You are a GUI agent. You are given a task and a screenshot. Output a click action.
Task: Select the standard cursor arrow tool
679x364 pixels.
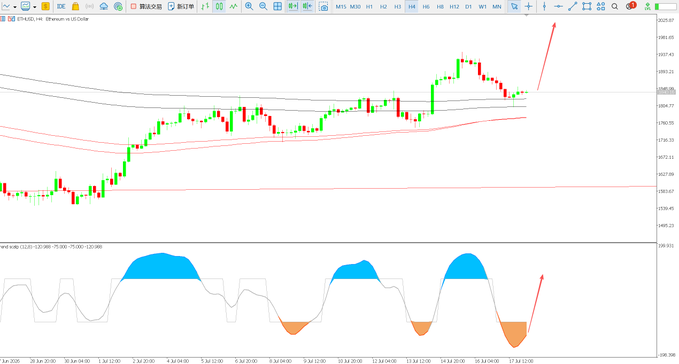(x=514, y=6)
